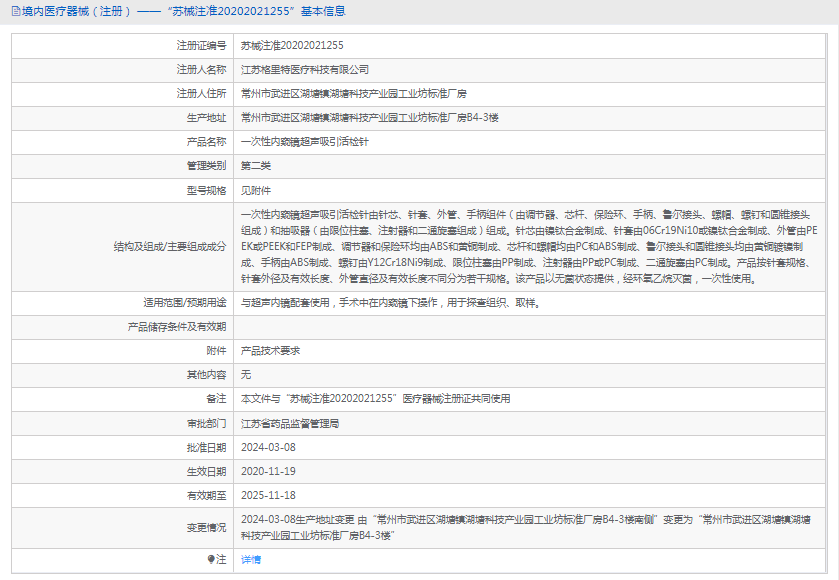Select registration number 苏械注准20202021255 value
The image size is (839, 580).
tap(292, 45)
